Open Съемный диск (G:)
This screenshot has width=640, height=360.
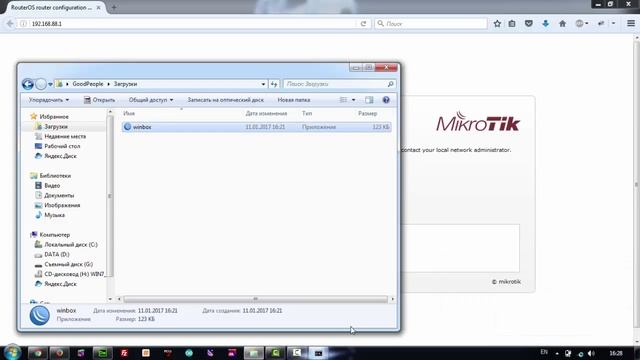[64, 264]
